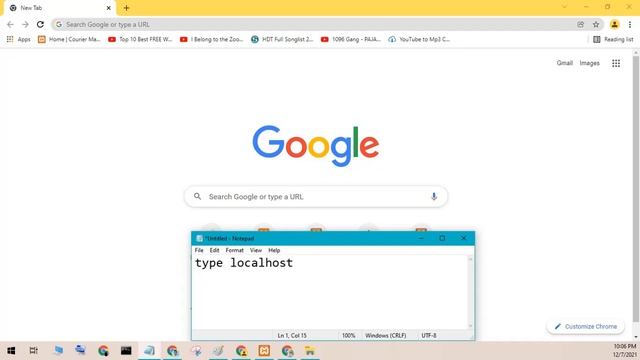Click Notepad vertical scrollbar up arrow
The image size is (640, 360).
[x=470, y=259]
